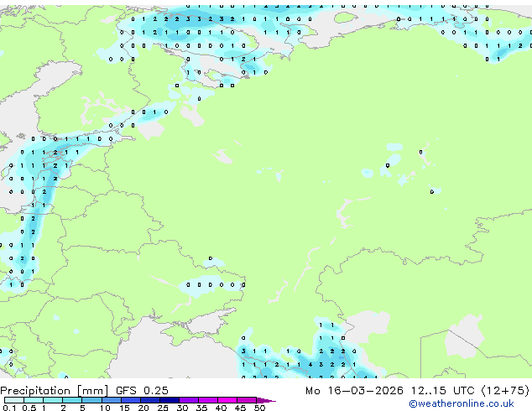Image resolution: width=532 pixels, height=411 pixels.
Task: Click the 30–35 mm purple legend box
Action: [188, 400]
